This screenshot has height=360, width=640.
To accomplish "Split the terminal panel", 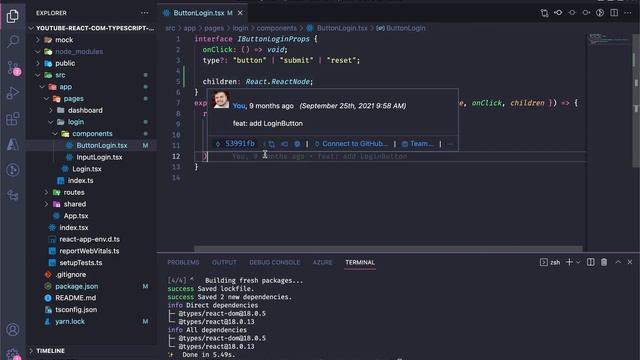I will coord(591,262).
